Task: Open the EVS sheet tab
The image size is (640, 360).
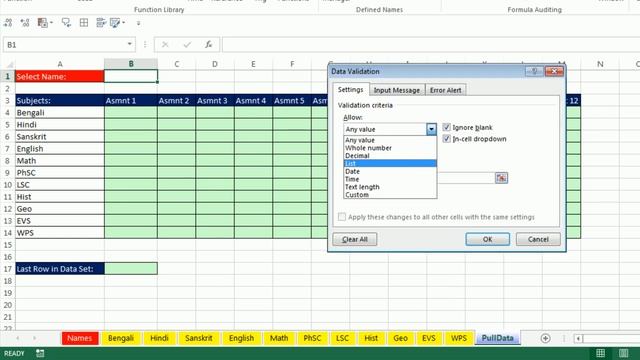Action: [x=429, y=338]
